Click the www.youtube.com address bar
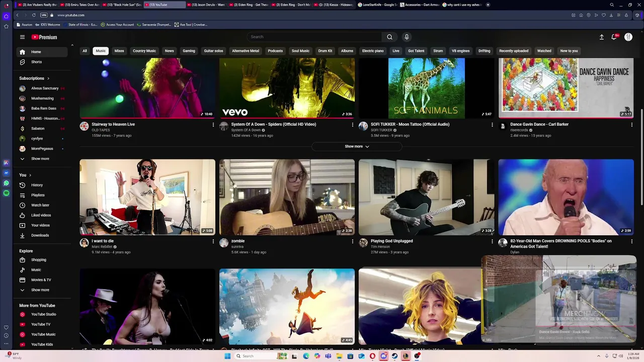 point(71,15)
